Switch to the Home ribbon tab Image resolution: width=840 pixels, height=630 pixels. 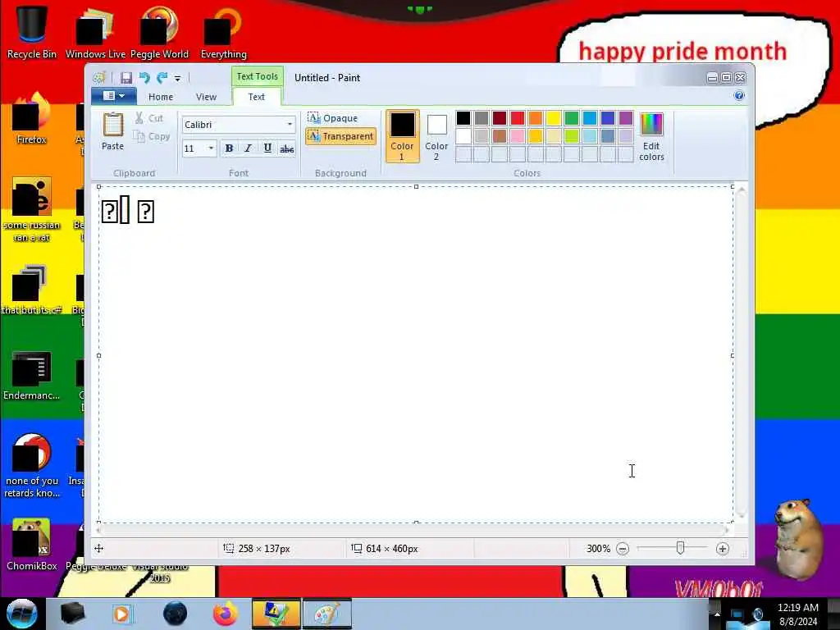coord(161,97)
